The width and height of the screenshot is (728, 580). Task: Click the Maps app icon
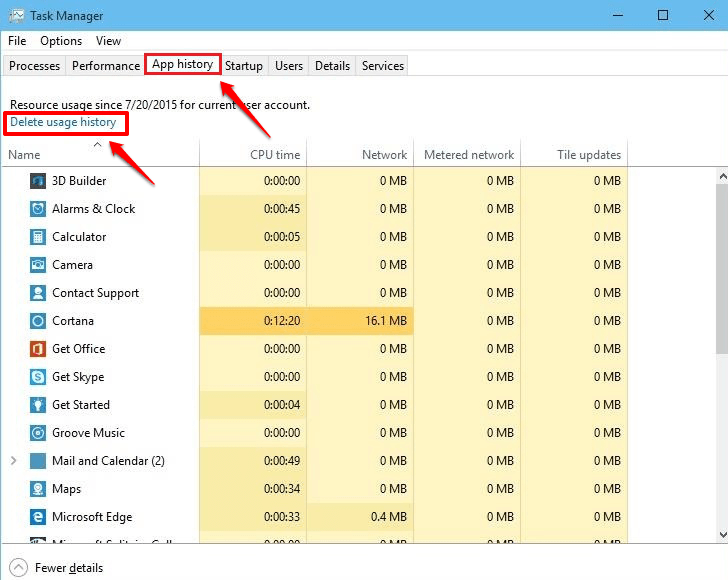(38, 489)
